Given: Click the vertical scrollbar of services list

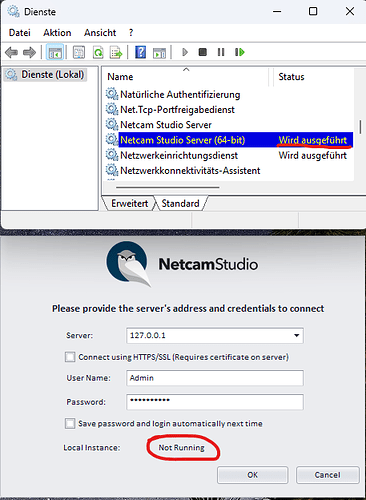Looking at the screenshot, I should [x=360, y=127].
